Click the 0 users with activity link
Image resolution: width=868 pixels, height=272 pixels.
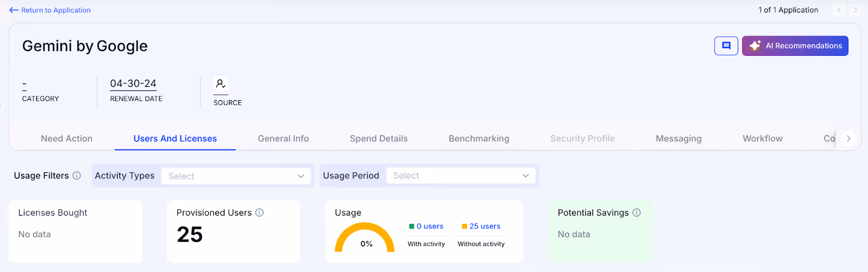pyautogui.click(x=430, y=226)
